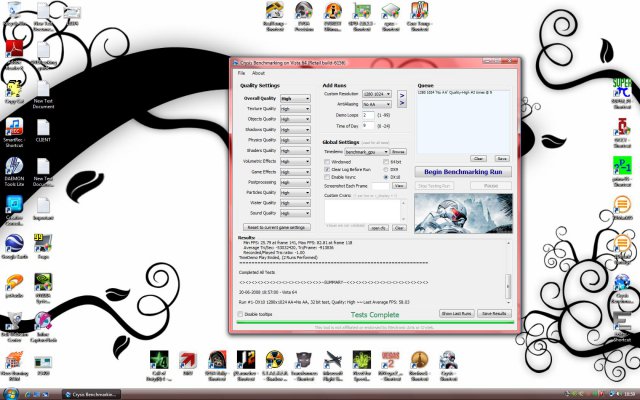Viewport: 640px width, 400px height.
Task: Enable the Disable Vsync checkbox
Action: (327, 177)
